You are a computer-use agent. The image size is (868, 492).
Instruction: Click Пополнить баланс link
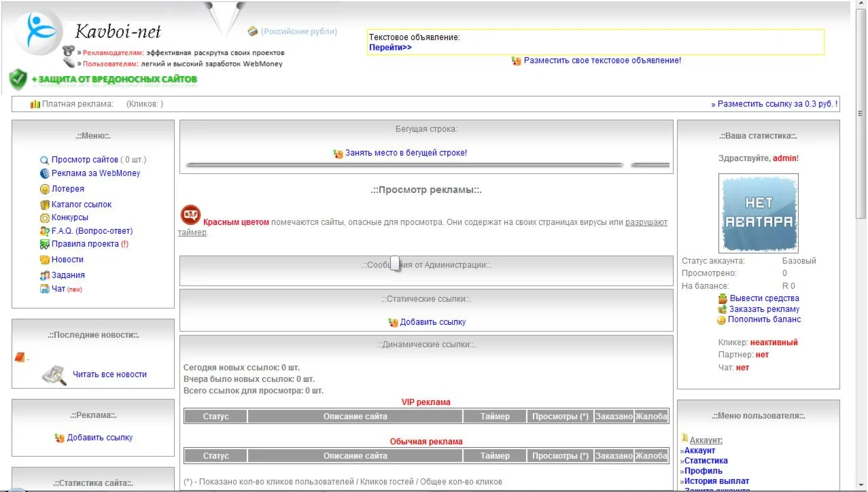[x=765, y=319]
